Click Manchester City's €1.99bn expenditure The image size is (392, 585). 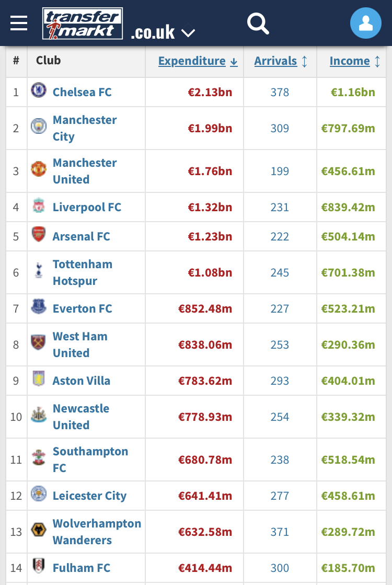pos(210,128)
